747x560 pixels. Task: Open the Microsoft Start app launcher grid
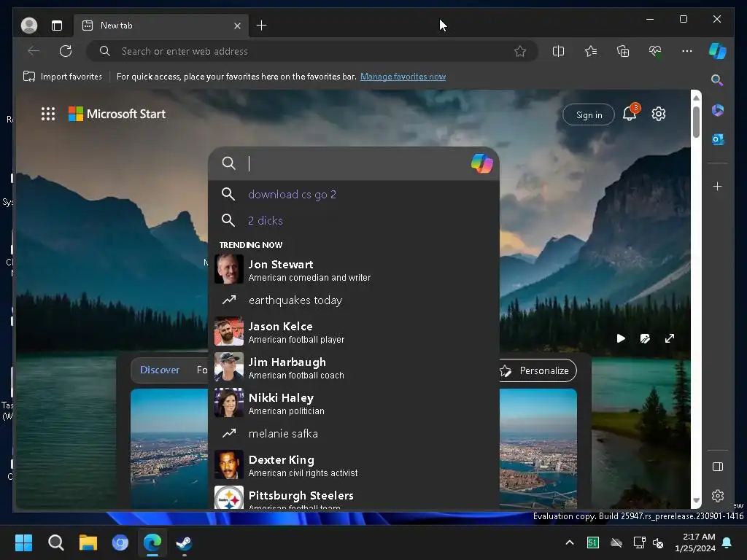coord(48,114)
